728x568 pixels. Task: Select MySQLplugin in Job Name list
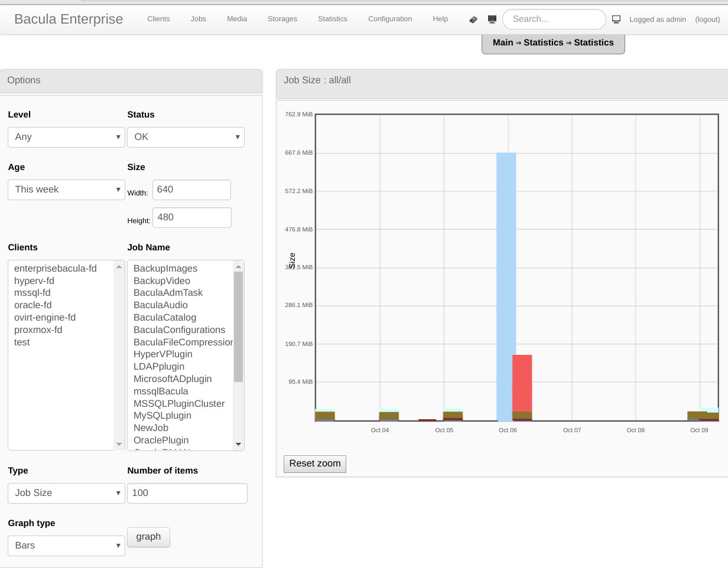coord(180,416)
